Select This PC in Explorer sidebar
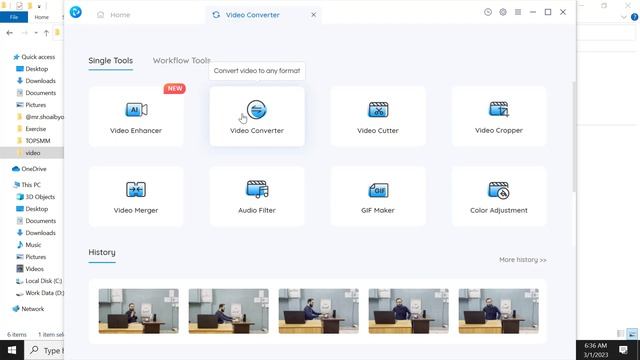 (27, 184)
